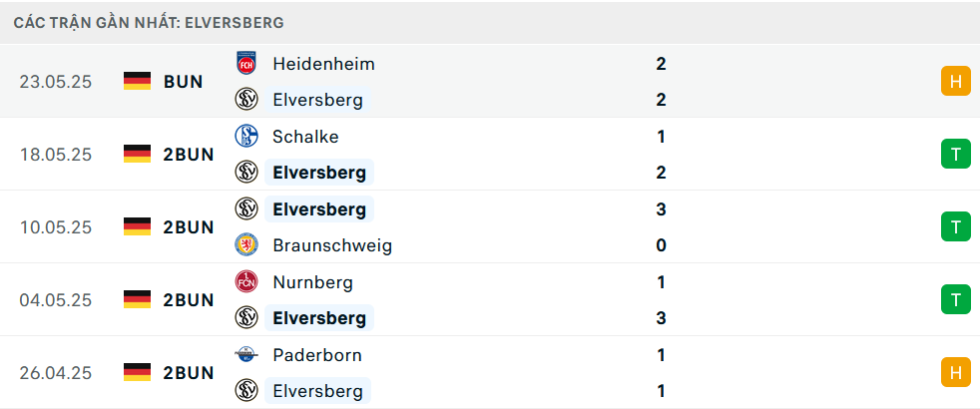Select the bold Elversberg name in the Schalke match
The image size is (980, 409).
click(x=319, y=173)
